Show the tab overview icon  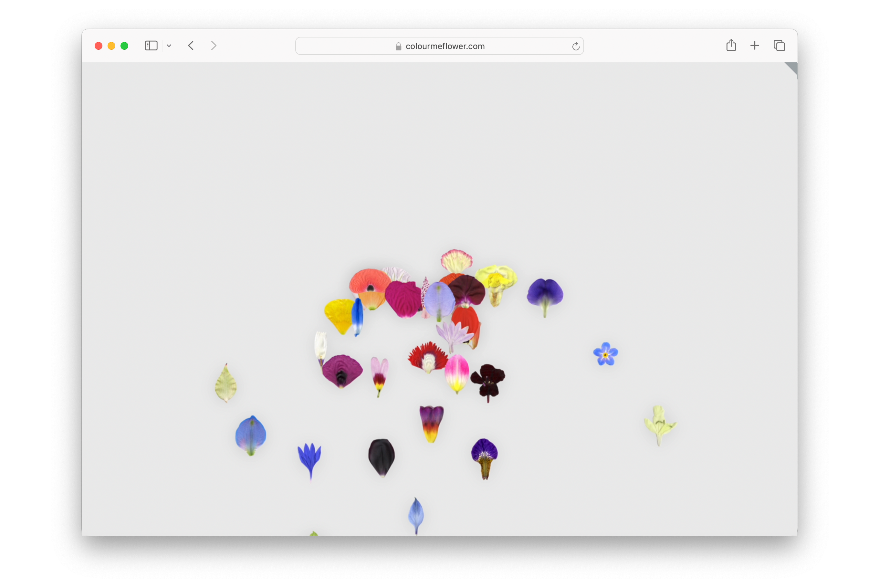point(779,46)
